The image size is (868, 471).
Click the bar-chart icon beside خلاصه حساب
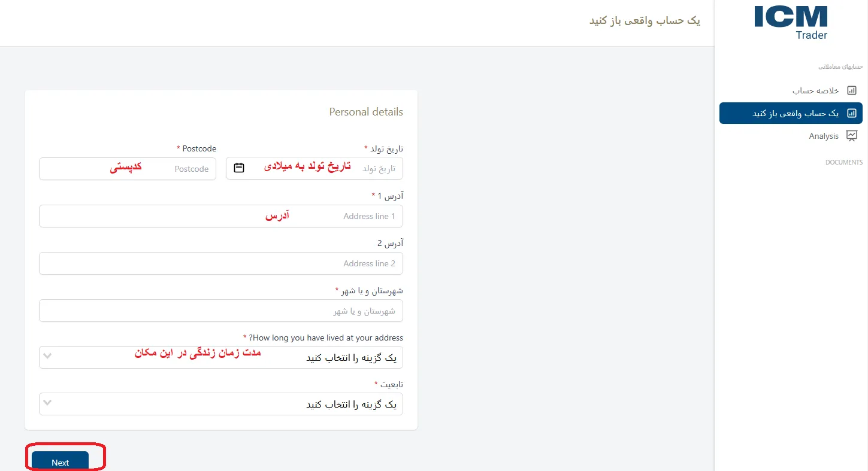coord(852,90)
